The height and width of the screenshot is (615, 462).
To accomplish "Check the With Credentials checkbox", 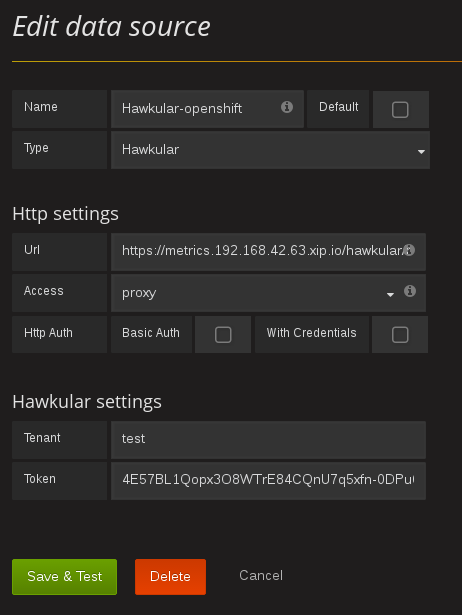I will (400, 335).
